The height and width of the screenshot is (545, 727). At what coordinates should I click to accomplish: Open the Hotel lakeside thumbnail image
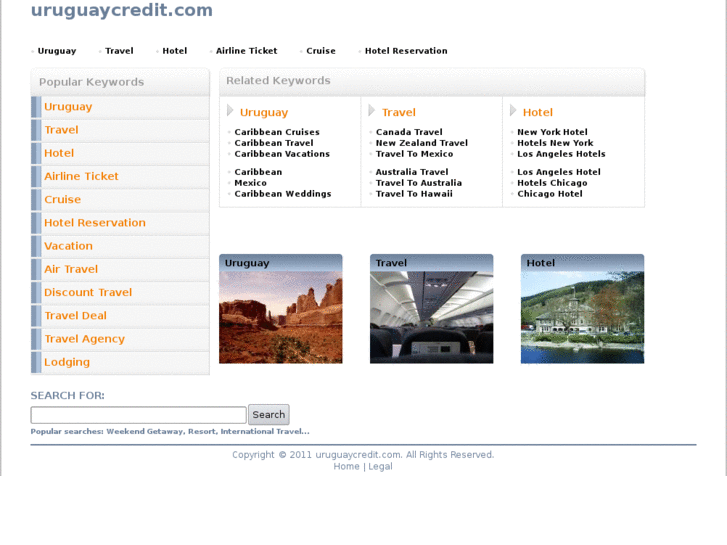coord(582,317)
